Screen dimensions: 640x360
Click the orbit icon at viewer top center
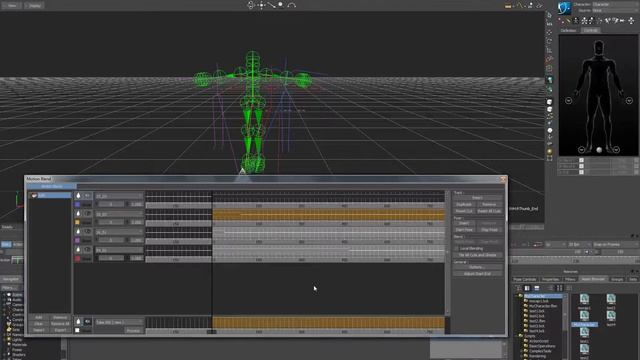[251, 5]
